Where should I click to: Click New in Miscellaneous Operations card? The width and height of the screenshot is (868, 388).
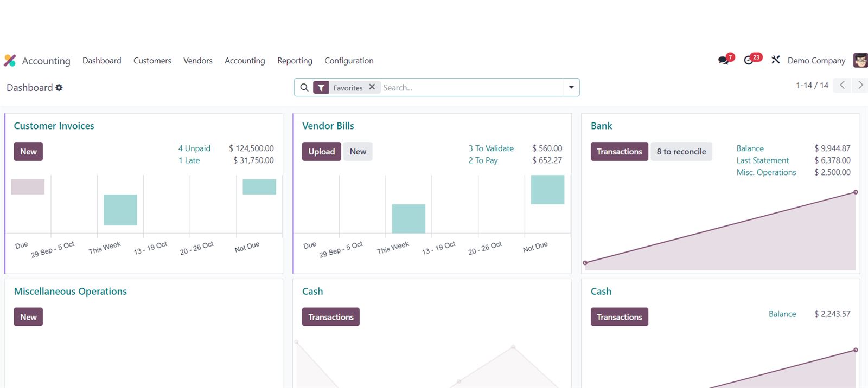[28, 317]
